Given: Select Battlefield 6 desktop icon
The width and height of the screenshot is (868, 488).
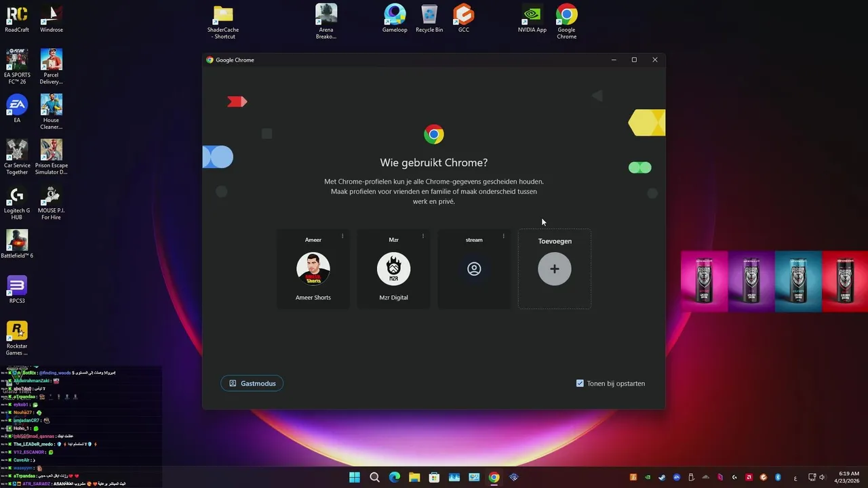Looking at the screenshot, I should click(17, 244).
